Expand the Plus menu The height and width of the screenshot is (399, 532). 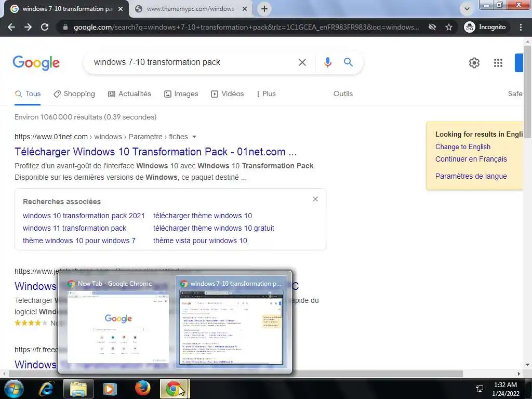[x=267, y=94]
